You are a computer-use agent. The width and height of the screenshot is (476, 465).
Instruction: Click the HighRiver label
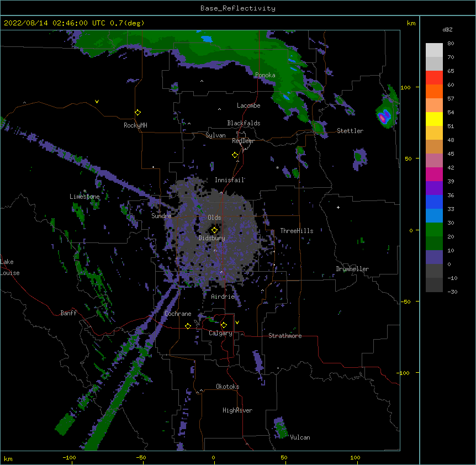(x=237, y=410)
